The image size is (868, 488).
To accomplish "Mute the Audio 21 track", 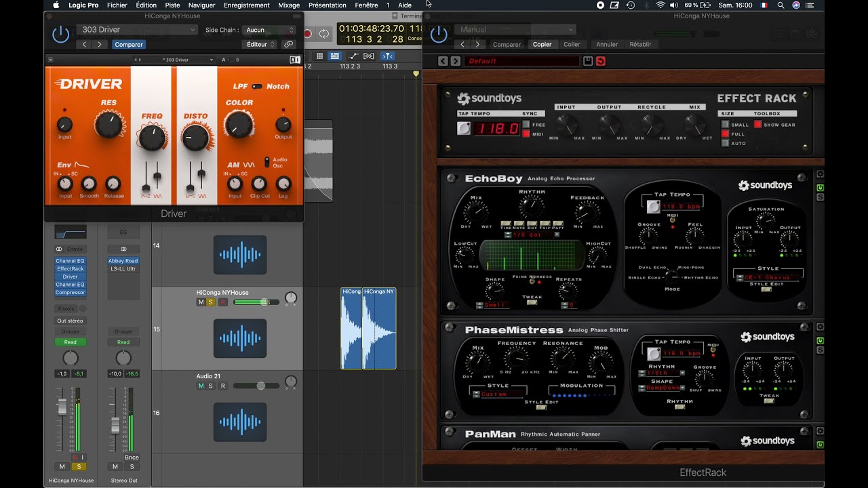I will [x=201, y=386].
